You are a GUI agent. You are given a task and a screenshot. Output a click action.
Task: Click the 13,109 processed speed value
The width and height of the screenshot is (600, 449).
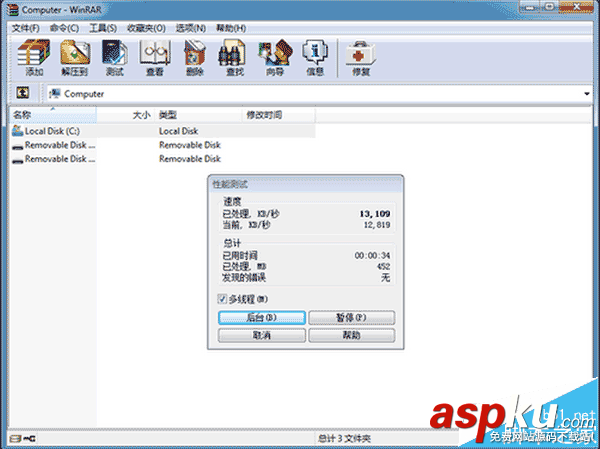375,214
